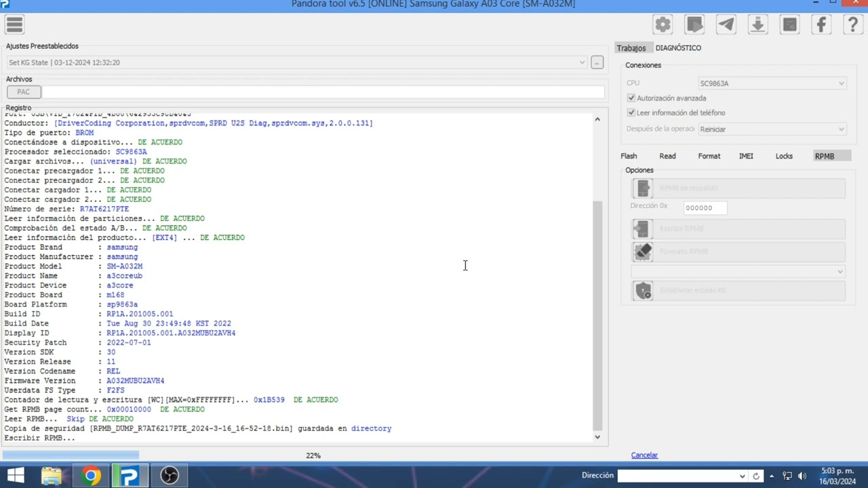
Task: Open the help question mark icon
Action: click(853, 25)
